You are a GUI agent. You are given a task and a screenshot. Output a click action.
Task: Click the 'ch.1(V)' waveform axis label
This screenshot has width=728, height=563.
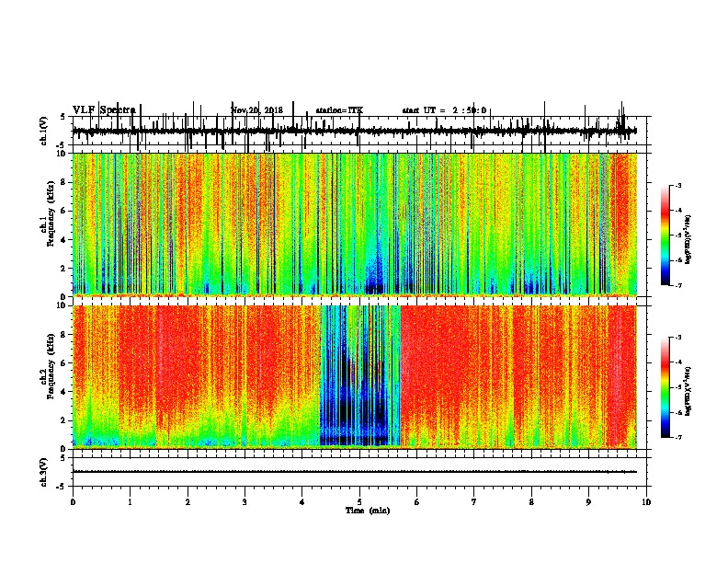[43, 131]
